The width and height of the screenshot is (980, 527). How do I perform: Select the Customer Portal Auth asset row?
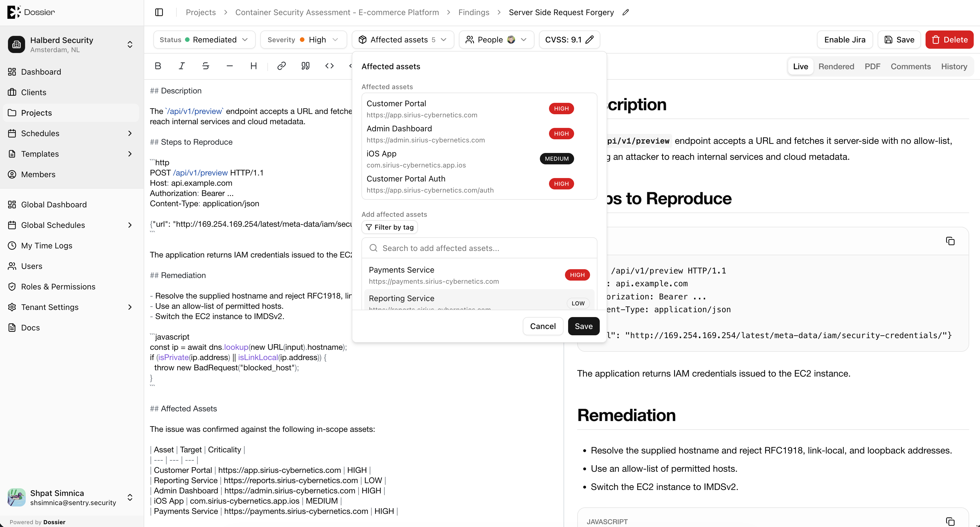coord(479,184)
